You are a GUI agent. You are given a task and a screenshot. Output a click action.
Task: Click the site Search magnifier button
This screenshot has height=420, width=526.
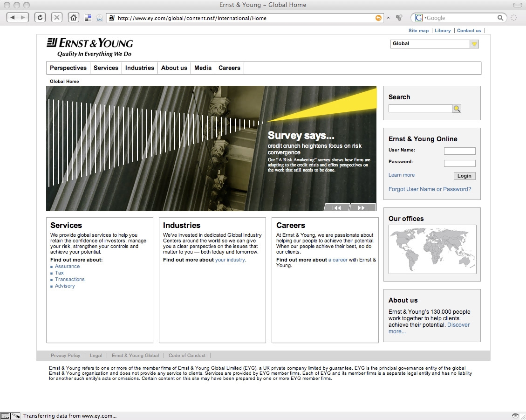[x=457, y=109]
